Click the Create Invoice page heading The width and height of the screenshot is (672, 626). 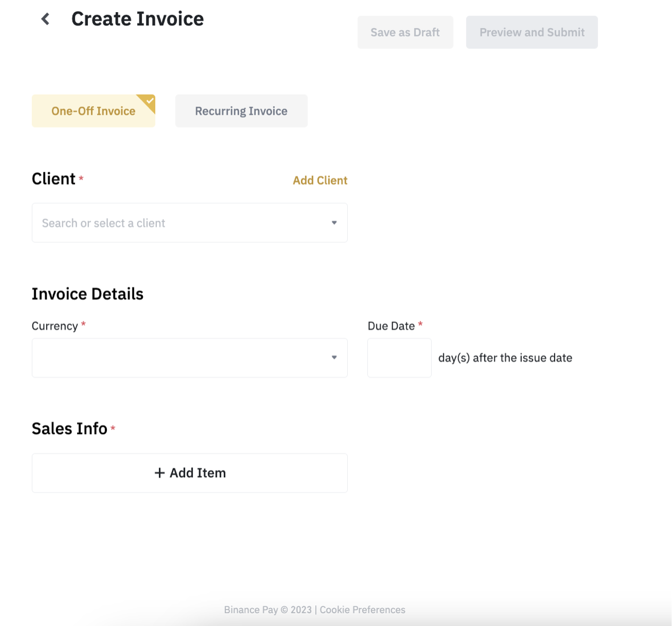pos(138,19)
